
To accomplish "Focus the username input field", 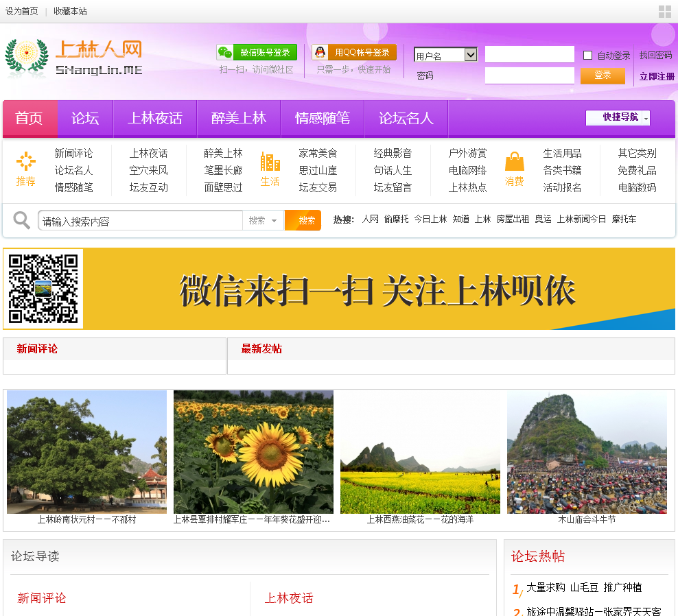I will point(530,54).
